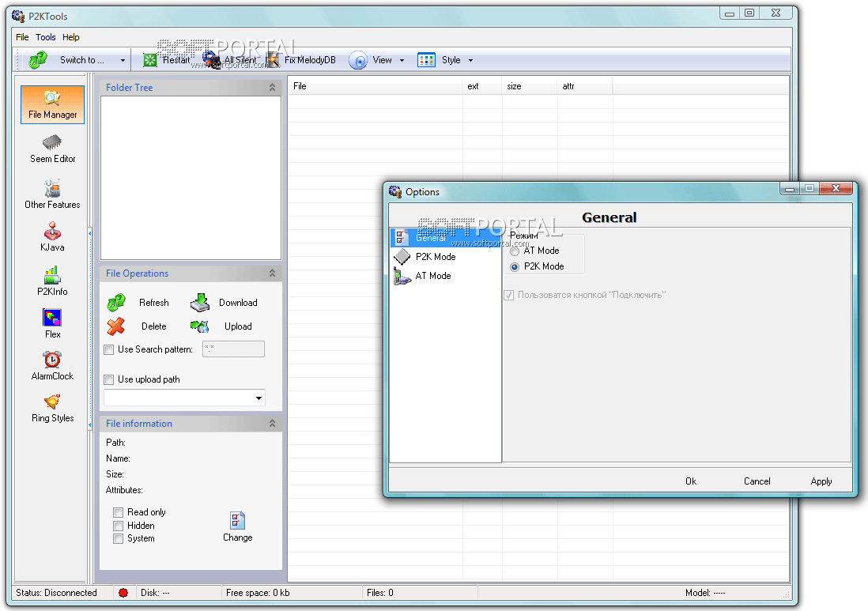Image resolution: width=868 pixels, height=611 pixels.
Task: Tick the Read only attribute checkbox
Action: tap(118, 512)
